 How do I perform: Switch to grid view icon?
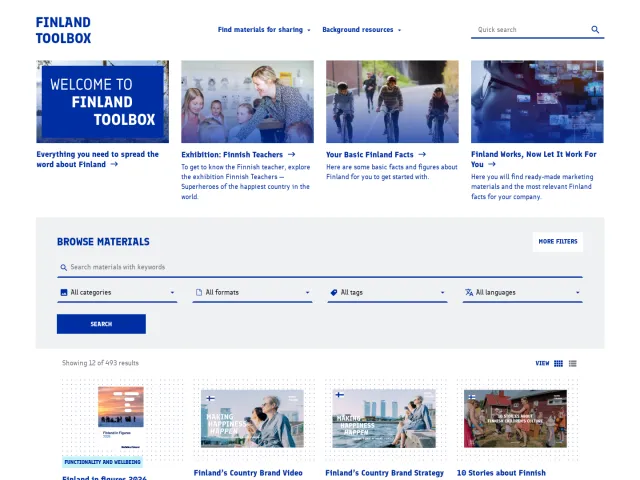pyautogui.click(x=558, y=363)
